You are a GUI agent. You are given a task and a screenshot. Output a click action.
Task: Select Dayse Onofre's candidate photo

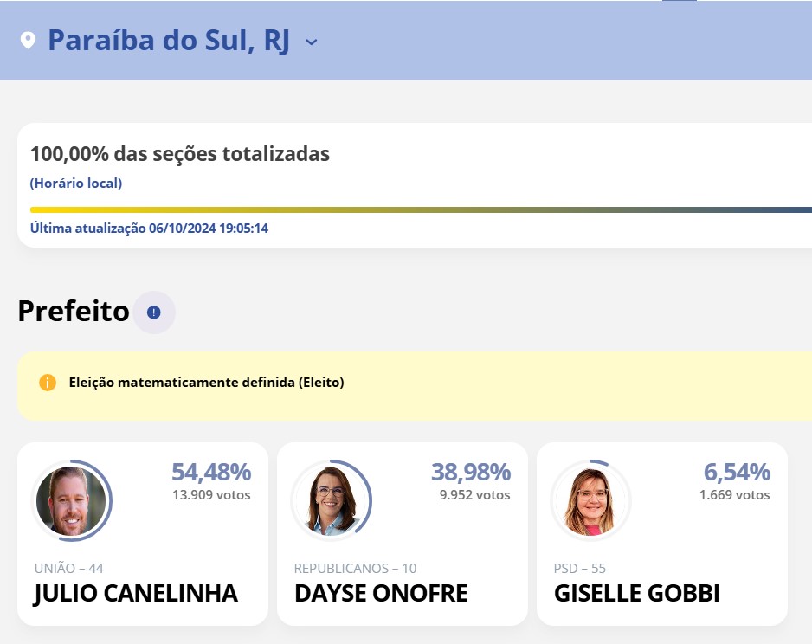pos(332,500)
